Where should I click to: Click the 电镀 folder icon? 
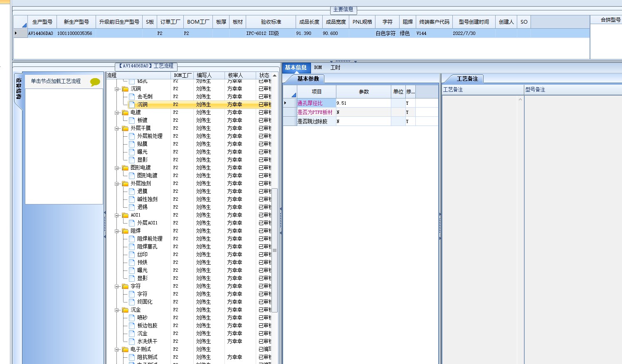coord(125,113)
